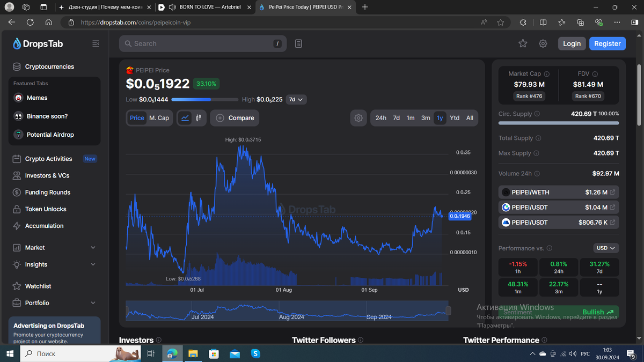644x362 pixels.
Task: Open a new browser tab
Action: 365,8
